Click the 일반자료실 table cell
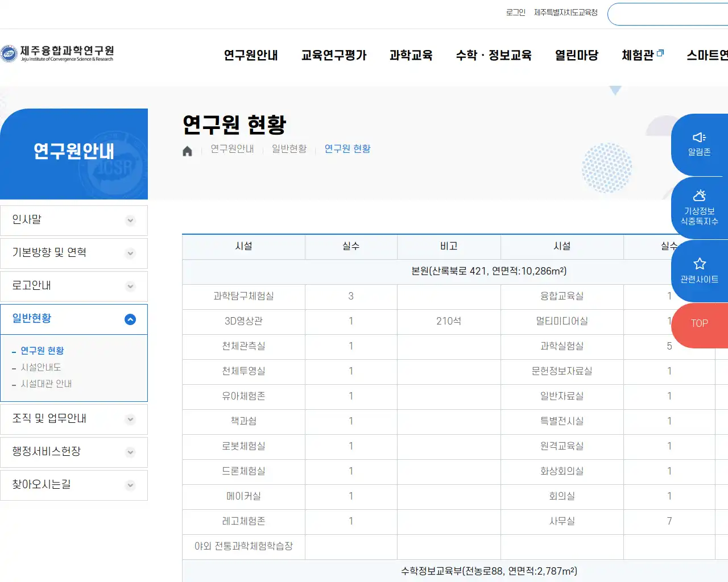The image size is (728, 582). click(562, 396)
